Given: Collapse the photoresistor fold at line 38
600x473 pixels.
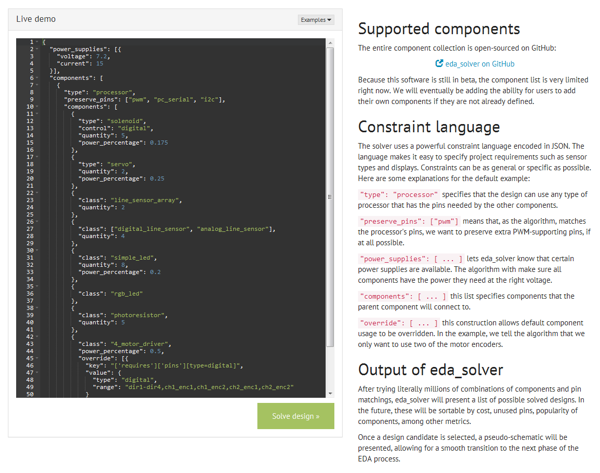Looking at the screenshot, I should (37, 308).
